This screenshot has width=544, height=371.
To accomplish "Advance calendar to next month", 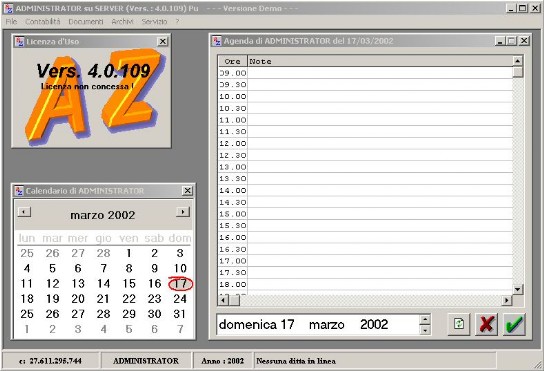I will pyautogui.click(x=183, y=212).
